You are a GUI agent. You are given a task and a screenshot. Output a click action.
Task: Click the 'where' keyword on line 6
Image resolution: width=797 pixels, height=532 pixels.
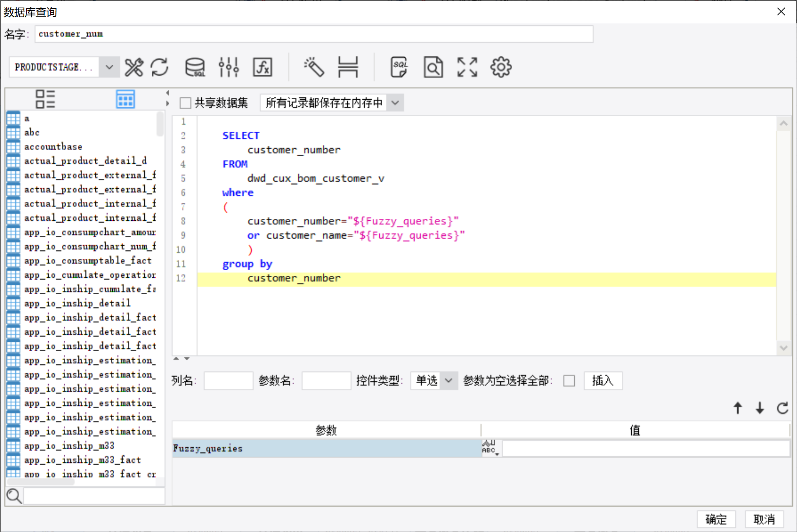(238, 193)
